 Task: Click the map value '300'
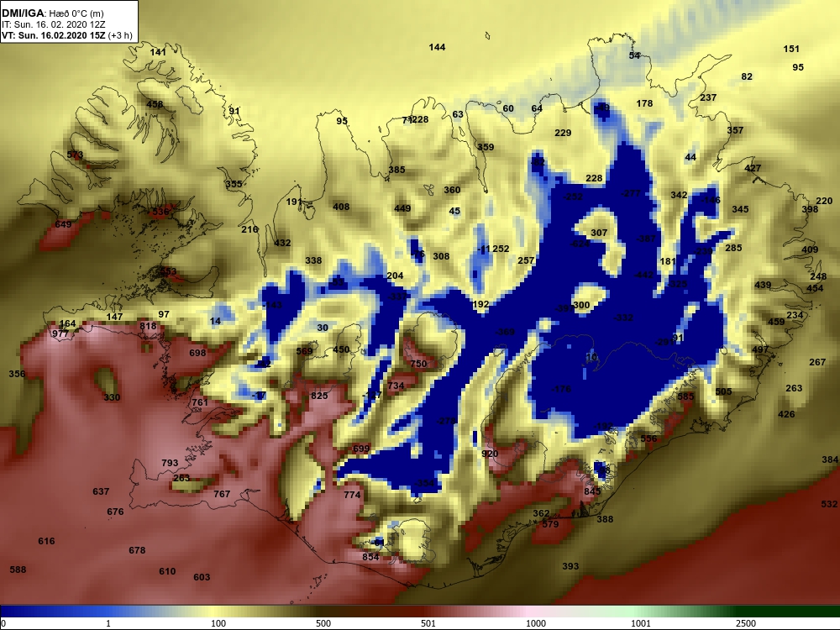point(581,305)
